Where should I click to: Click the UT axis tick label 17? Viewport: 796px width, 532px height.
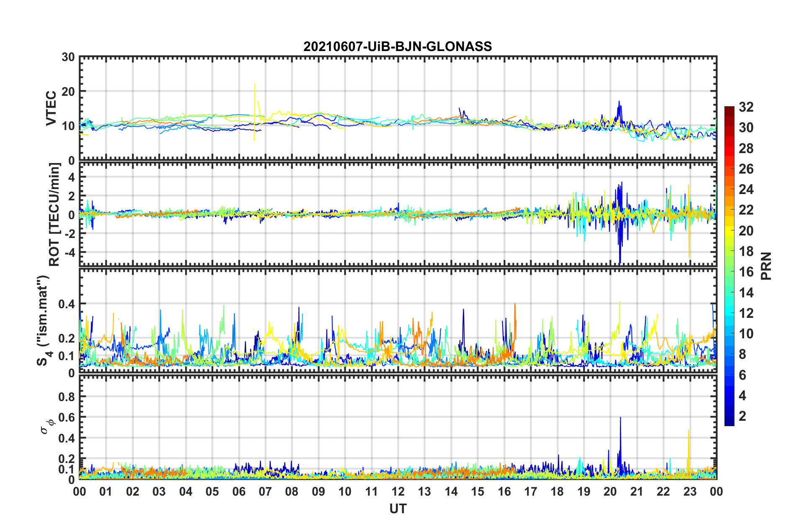[x=531, y=491]
